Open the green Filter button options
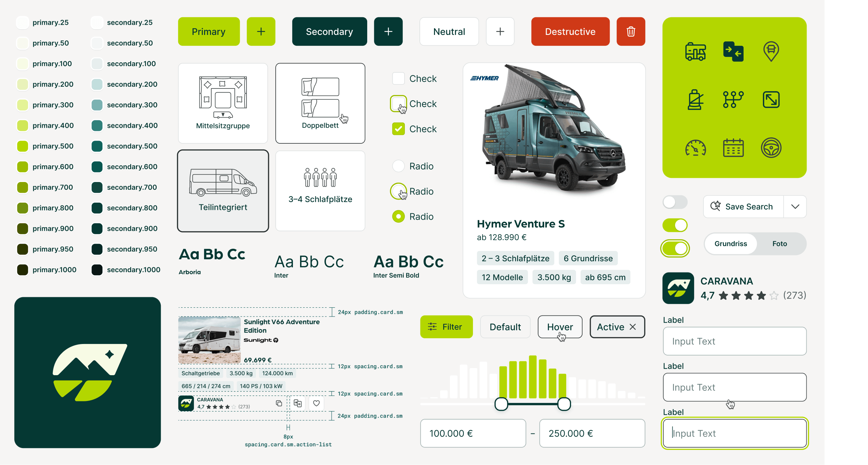 446,327
